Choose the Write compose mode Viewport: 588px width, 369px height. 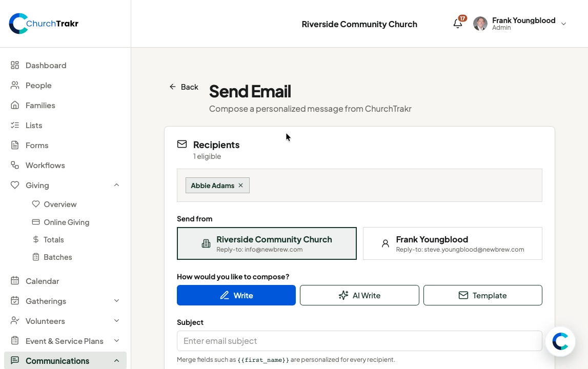[236, 295]
